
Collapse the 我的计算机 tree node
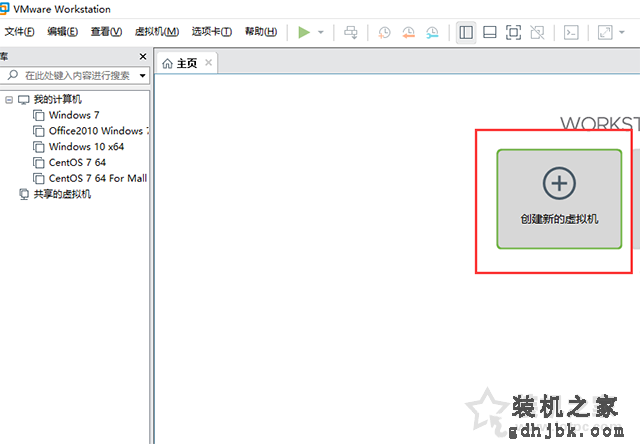tap(9, 100)
